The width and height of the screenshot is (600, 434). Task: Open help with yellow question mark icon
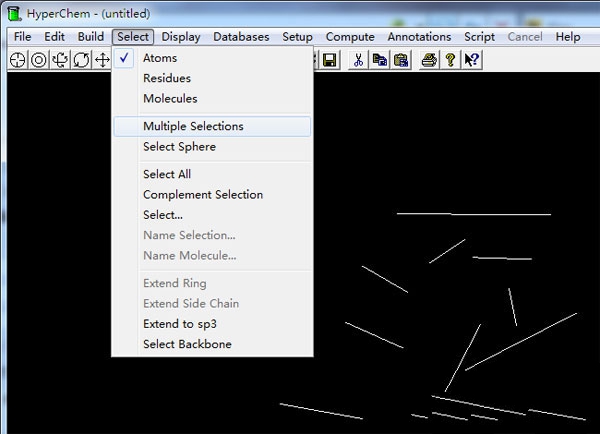click(x=450, y=60)
